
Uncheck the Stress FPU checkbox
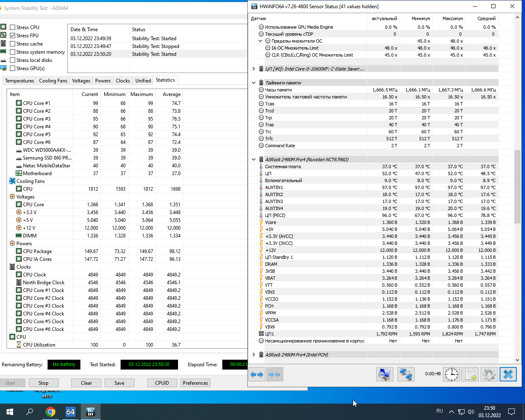13,35
